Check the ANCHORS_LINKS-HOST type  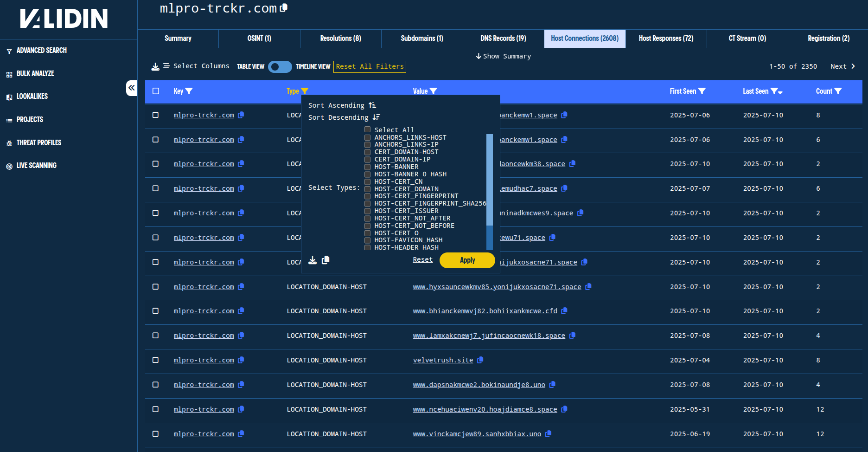click(368, 137)
